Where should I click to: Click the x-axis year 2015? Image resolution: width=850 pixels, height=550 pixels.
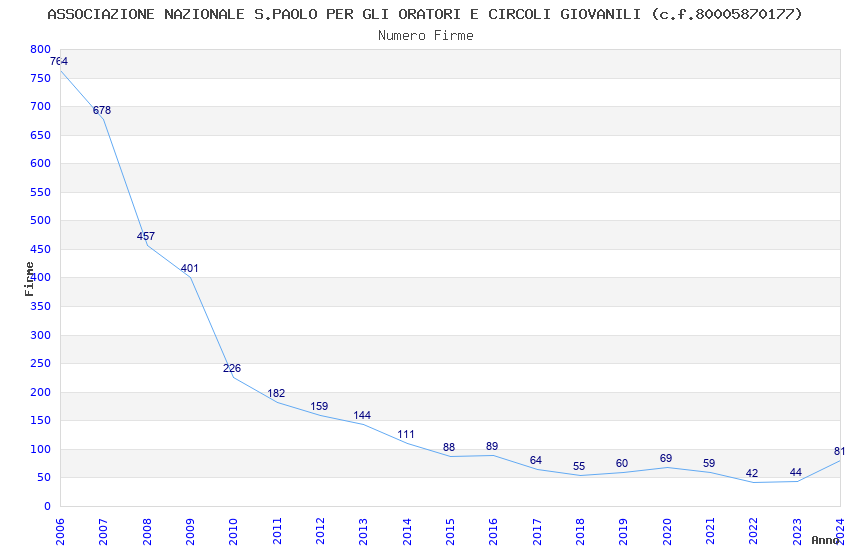click(450, 532)
